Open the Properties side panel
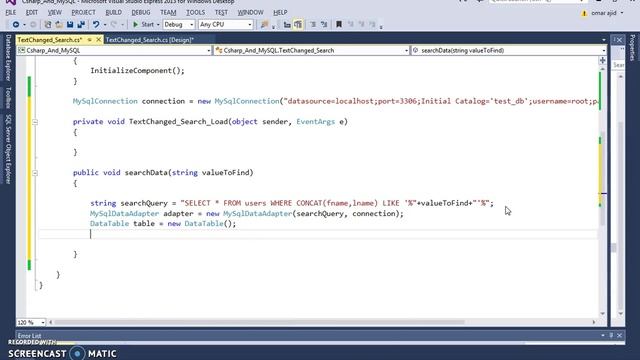The height and width of the screenshot is (360, 640). click(632, 48)
